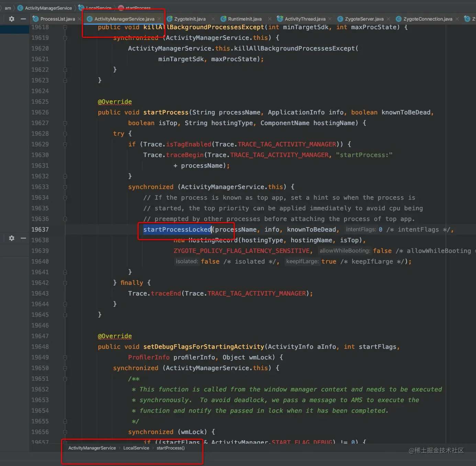Open the lower panel settings gear
476x466 pixels.
coord(12,238)
